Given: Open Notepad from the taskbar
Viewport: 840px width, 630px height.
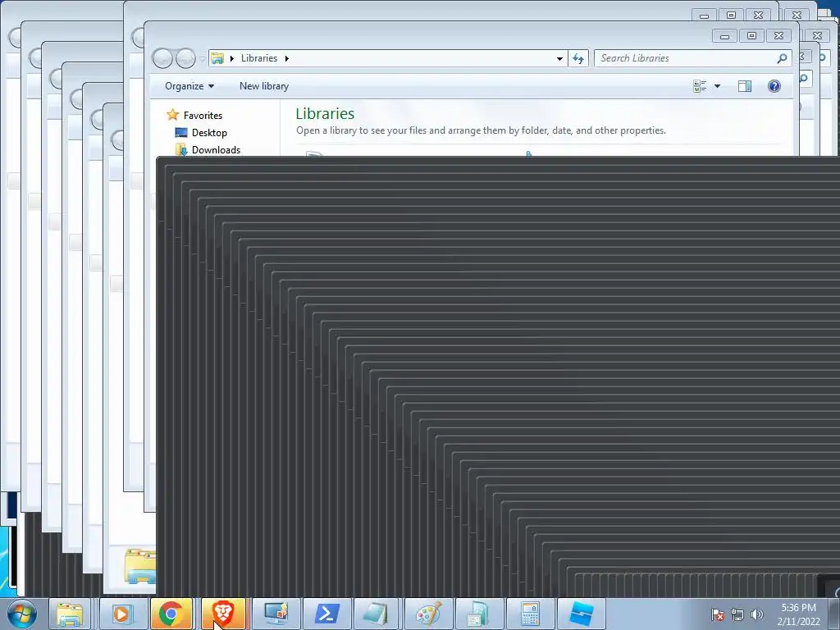Looking at the screenshot, I should click(376, 614).
